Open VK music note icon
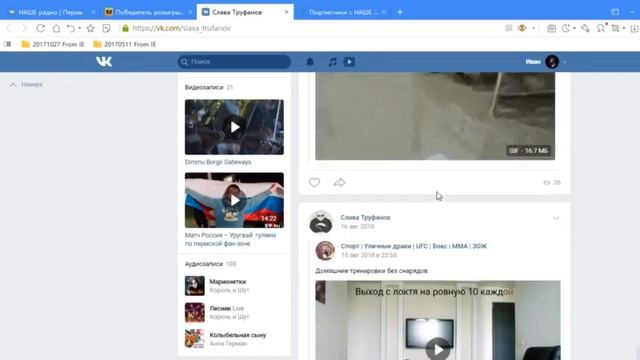 pyautogui.click(x=332, y=62)
